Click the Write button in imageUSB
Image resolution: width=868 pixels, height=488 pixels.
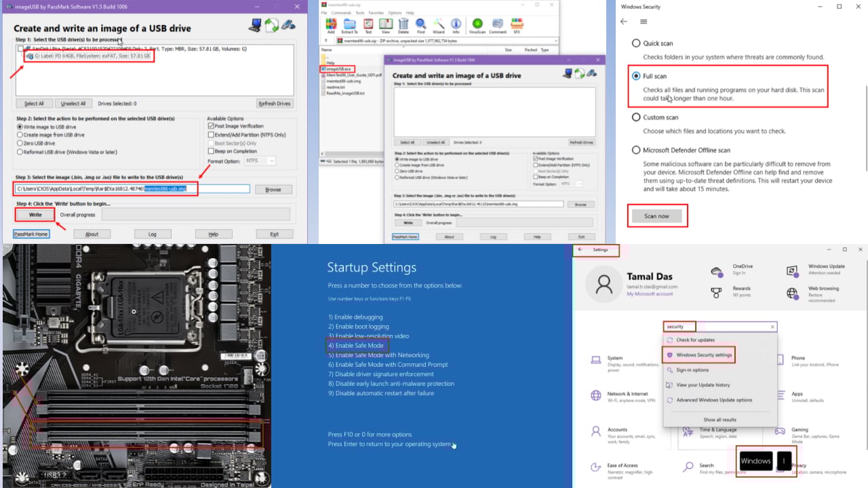coord(35,214)
